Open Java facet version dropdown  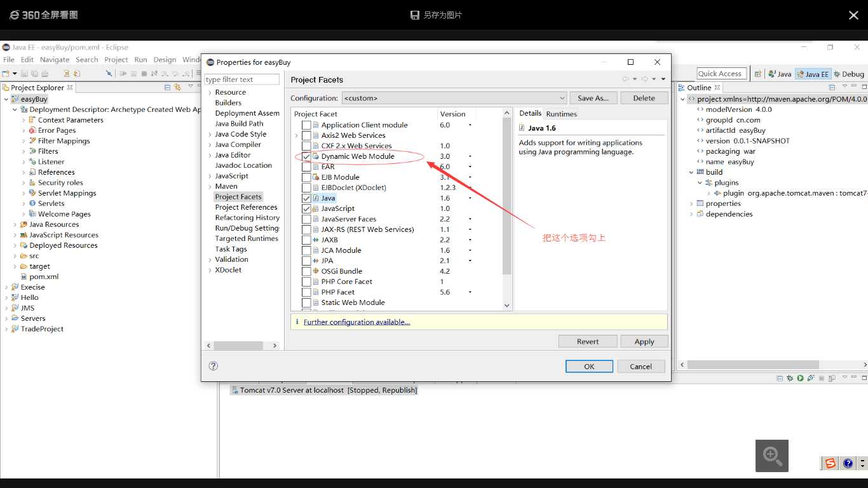click(x=470, y=198)
